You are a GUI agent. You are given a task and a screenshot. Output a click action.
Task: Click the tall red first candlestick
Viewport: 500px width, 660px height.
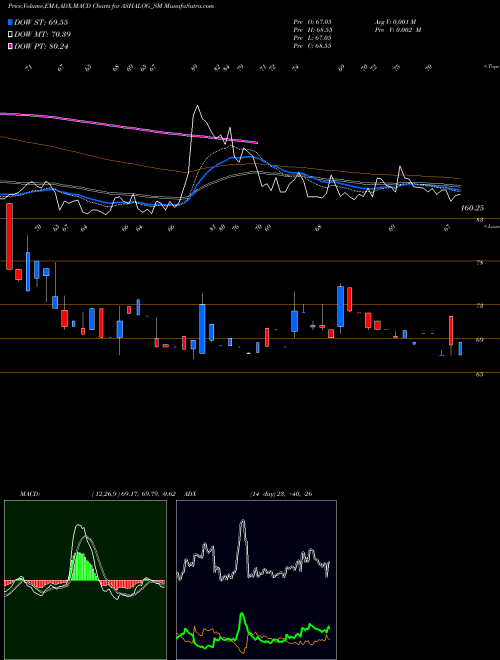pos(9,236)
